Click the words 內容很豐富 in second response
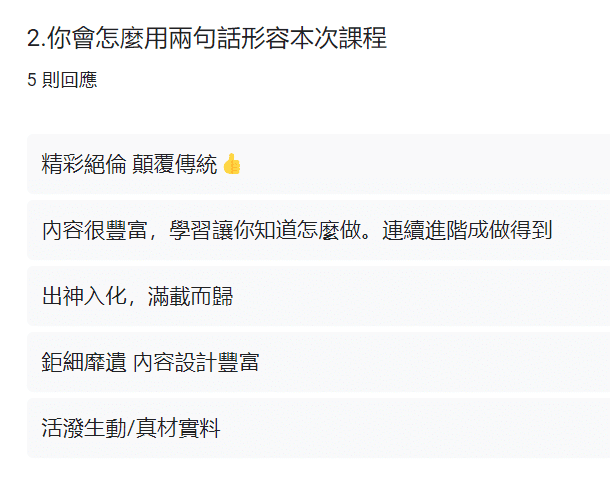The image size is (610, 488). [x=95, y=230]
